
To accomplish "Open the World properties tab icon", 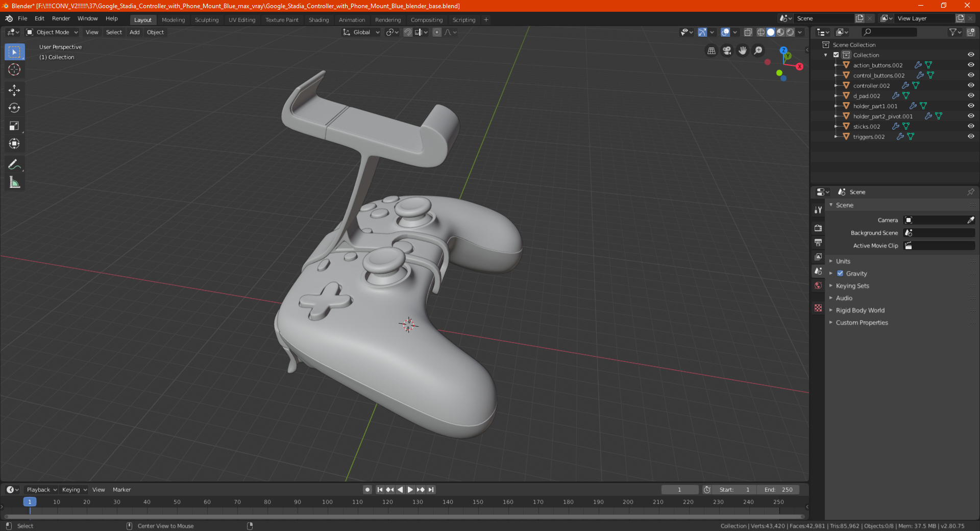I will pyautogui.click(x=818, y=285).
